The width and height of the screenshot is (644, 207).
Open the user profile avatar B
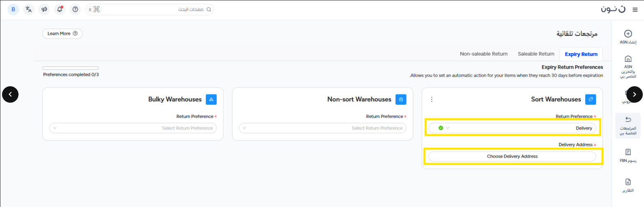point(13,9)
